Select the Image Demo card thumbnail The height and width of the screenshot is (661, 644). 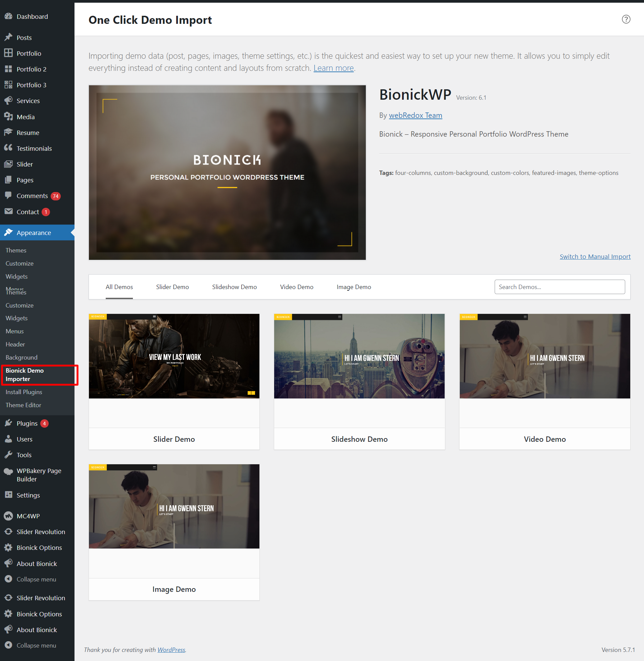pos(174,506)
